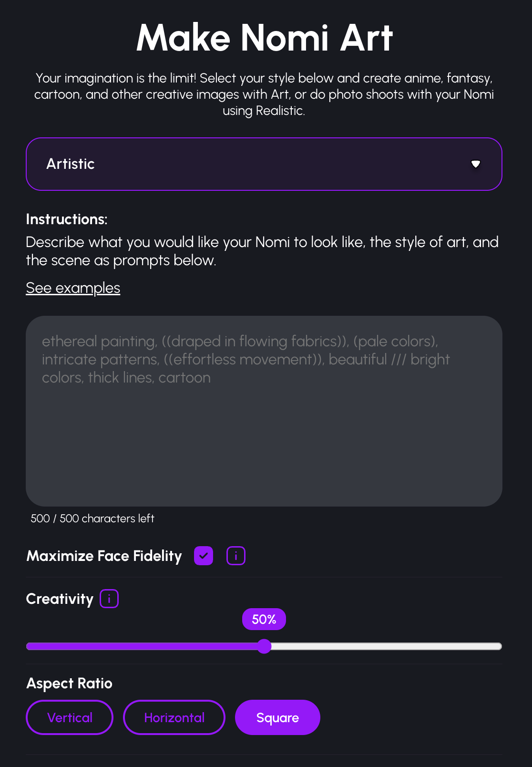532x767 pixels.
Task: Select Vertical aspect ratio
Action: [x=70, y=717]
